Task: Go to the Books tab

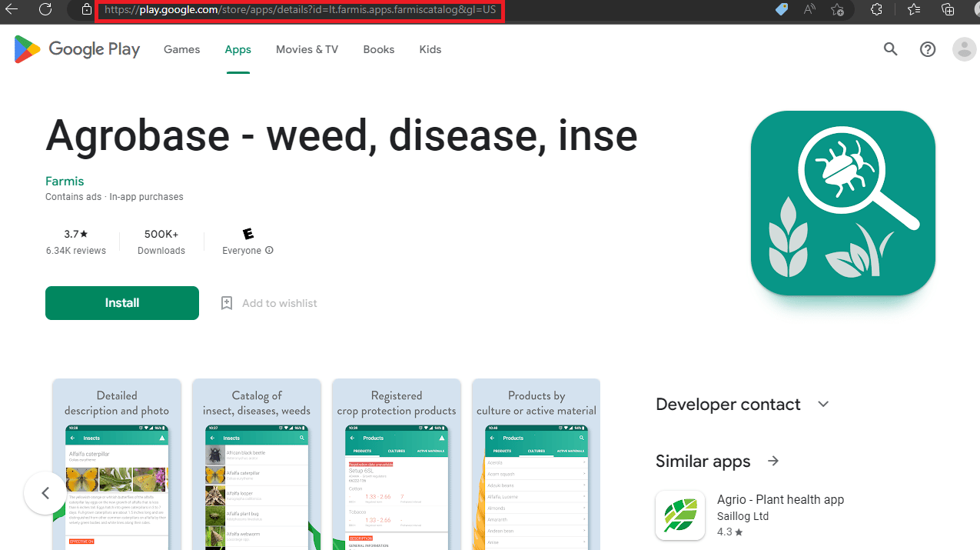Action: pos(379,49)
